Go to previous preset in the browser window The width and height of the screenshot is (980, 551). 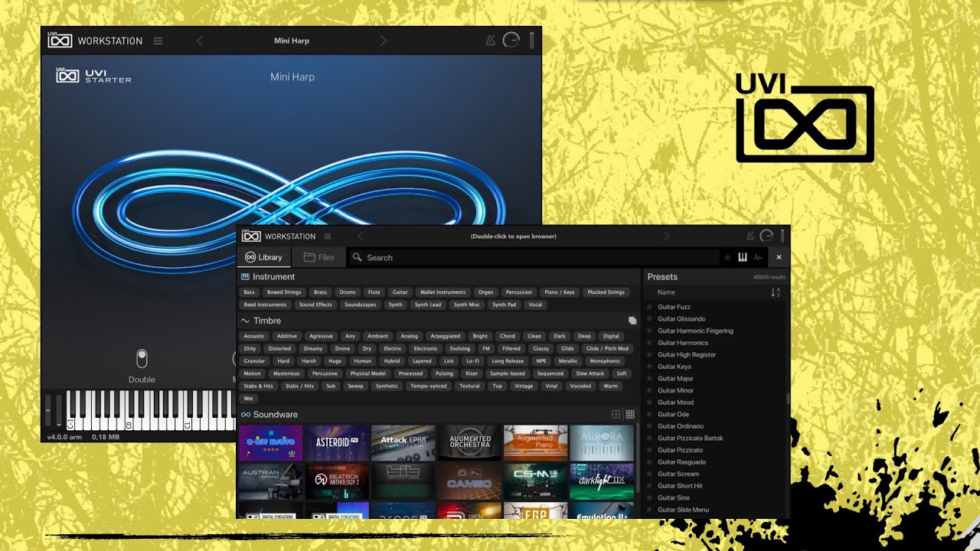[x=361, y=236]
